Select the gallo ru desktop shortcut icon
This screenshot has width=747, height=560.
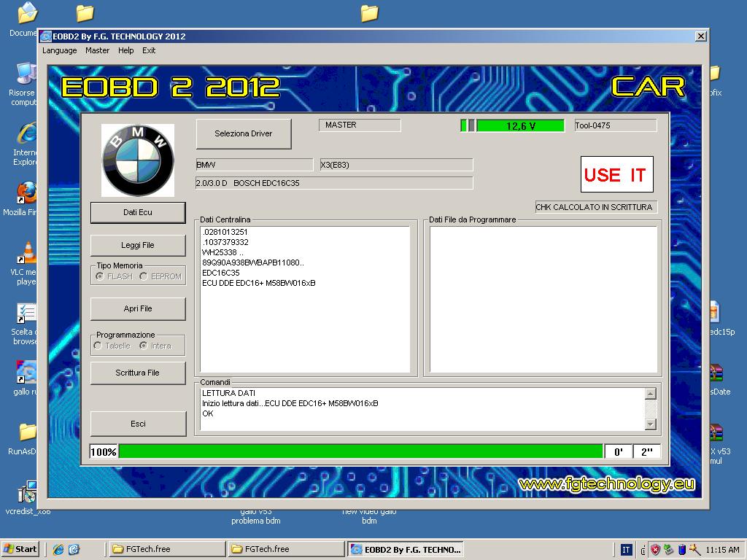tap(26, 373)
